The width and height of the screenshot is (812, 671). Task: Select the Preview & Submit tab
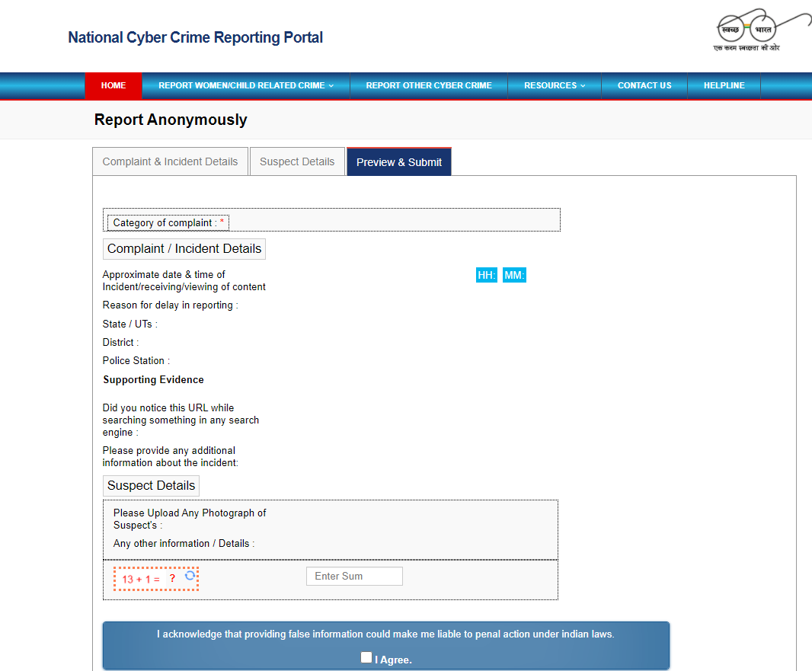click(x=398, y=162)
